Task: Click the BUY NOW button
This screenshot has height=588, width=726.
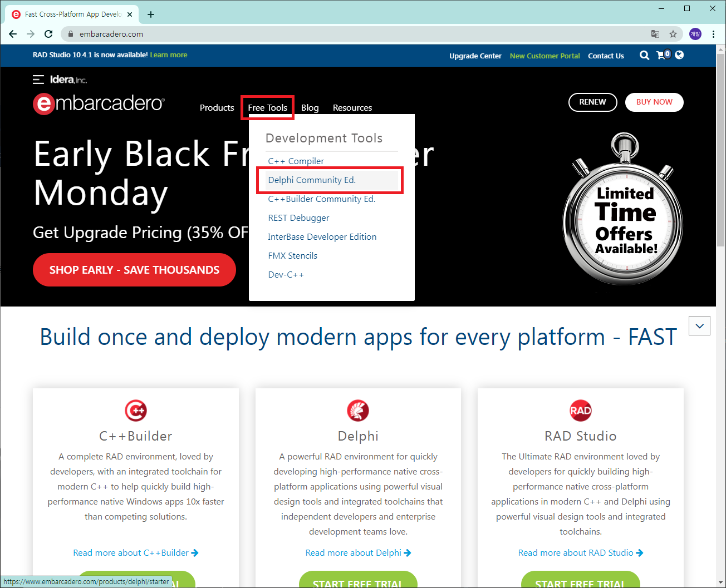Action: click(x=654, y=102)
